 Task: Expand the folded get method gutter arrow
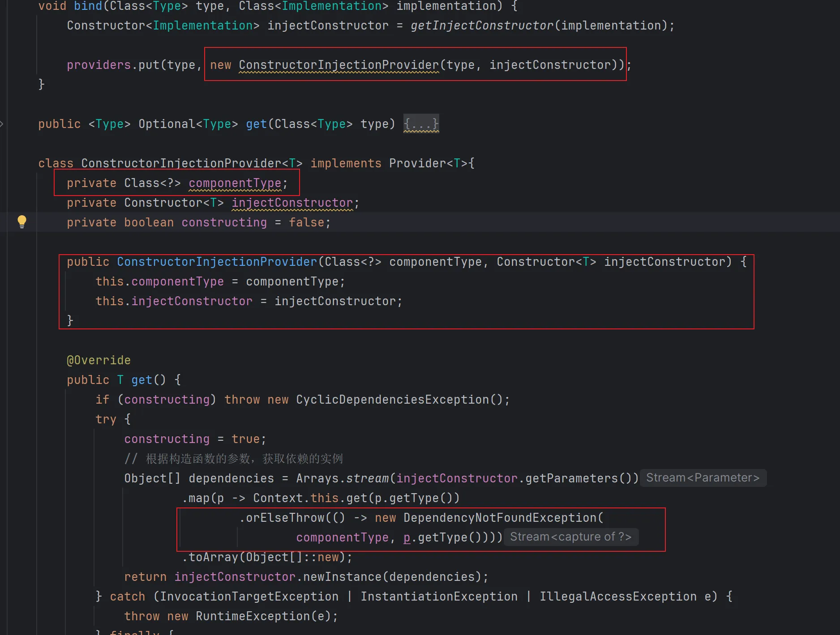tap(2, 124)
